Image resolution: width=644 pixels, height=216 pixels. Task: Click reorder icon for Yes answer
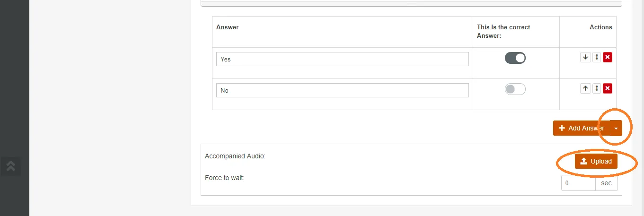coord(597,57)
